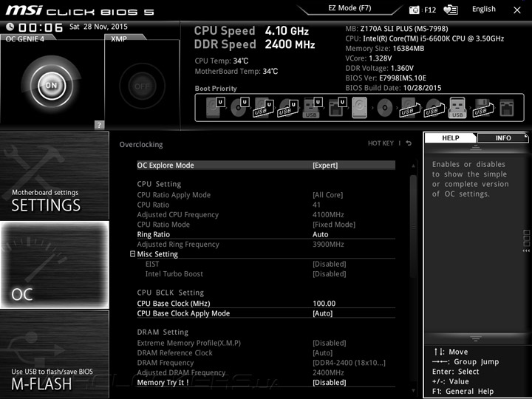The image size is (532, 399).
Task: Collapse the Misc Setting group
Action: (x=133, y=253)
